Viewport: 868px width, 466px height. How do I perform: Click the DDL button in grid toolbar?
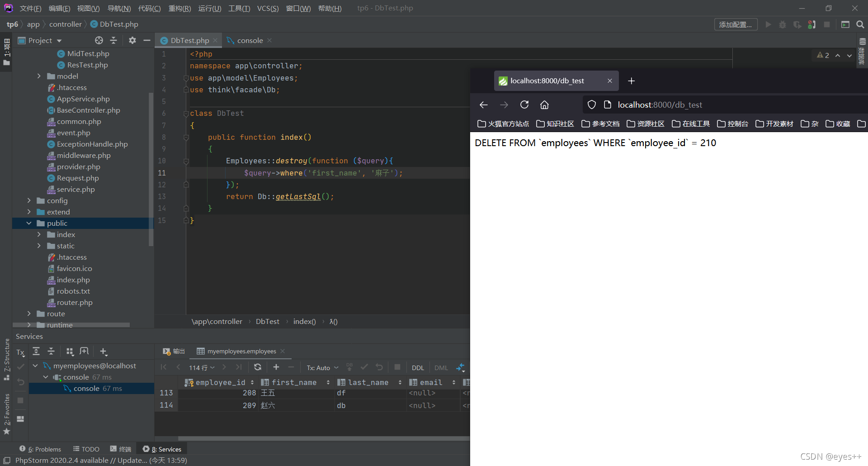click(418, 367)
